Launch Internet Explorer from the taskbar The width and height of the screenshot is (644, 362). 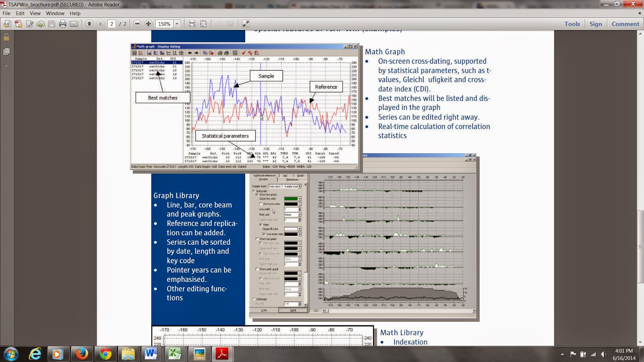pyautogui.click(x=35, y=354)
